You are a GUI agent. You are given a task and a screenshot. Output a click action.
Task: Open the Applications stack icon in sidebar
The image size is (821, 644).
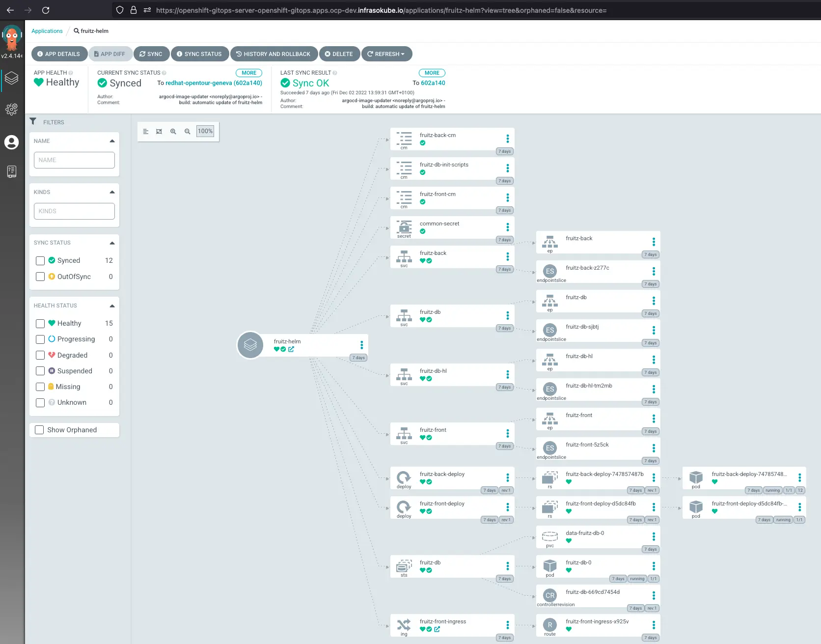pyautogui.click(x=11, y=78)
